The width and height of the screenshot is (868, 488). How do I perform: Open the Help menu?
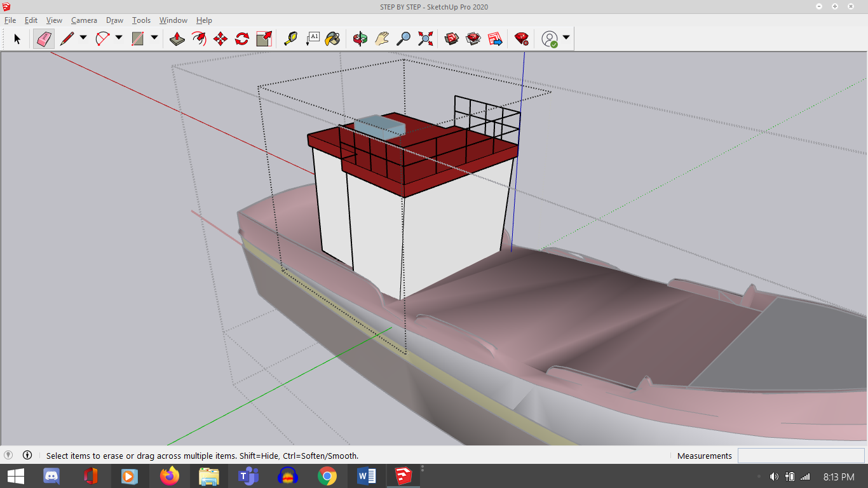[204, 20]
